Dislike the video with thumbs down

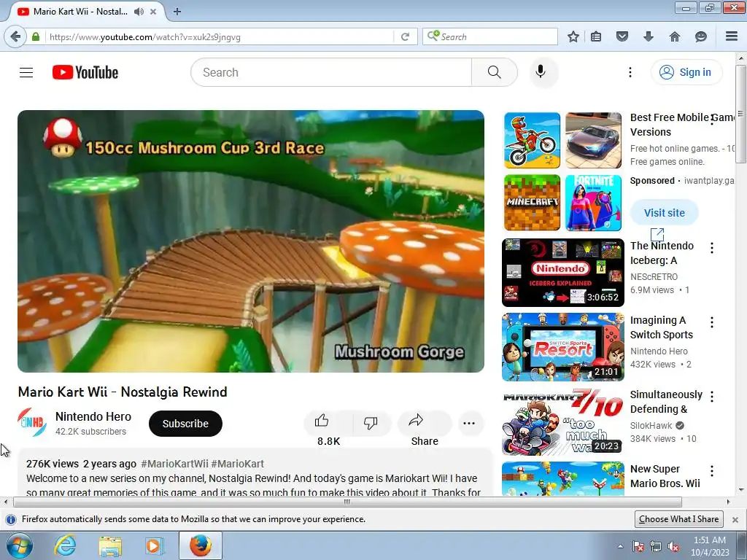371,422
